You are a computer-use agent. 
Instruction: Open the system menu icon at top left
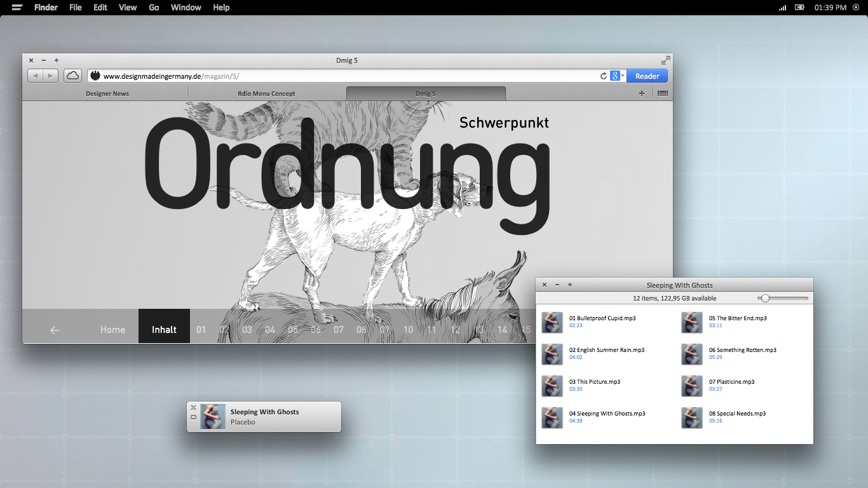pyautogui.click(x=18, y=8)
